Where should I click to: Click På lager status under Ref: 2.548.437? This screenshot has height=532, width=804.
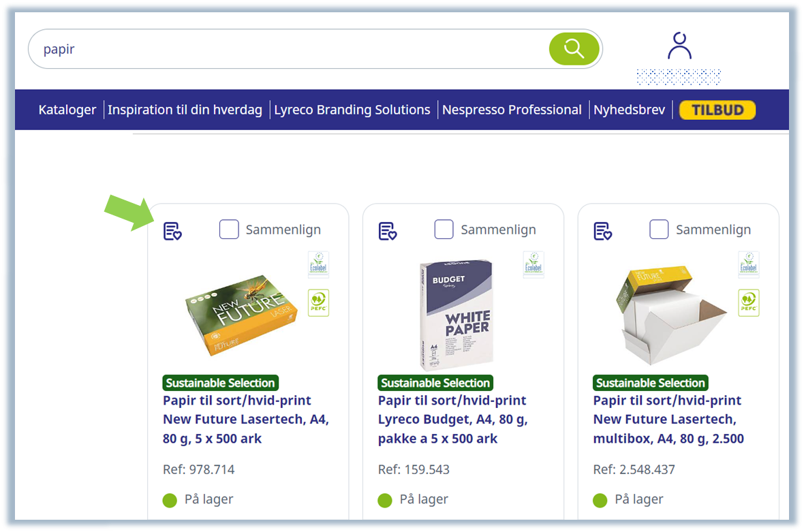click(x=628, y=500)
